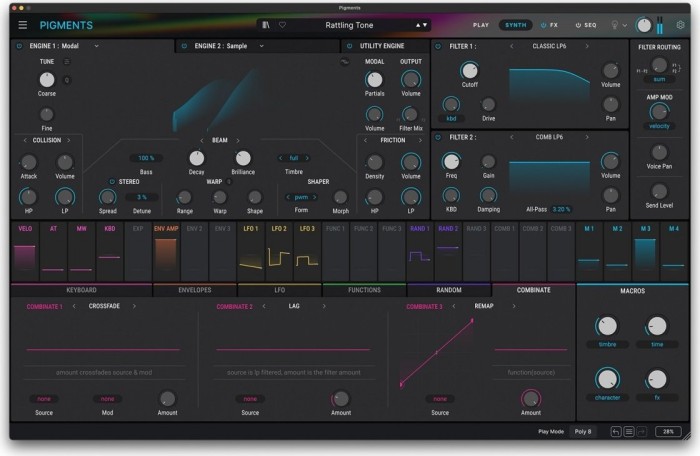Click the Filter 1 Cutoff knob

click(x=469, y=71)
